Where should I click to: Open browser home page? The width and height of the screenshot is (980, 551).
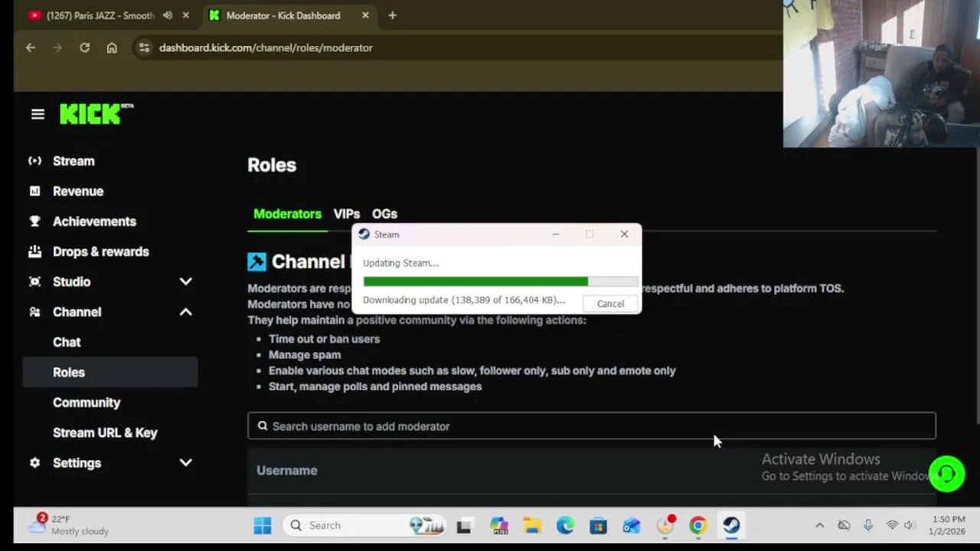[x=112, y=47]
